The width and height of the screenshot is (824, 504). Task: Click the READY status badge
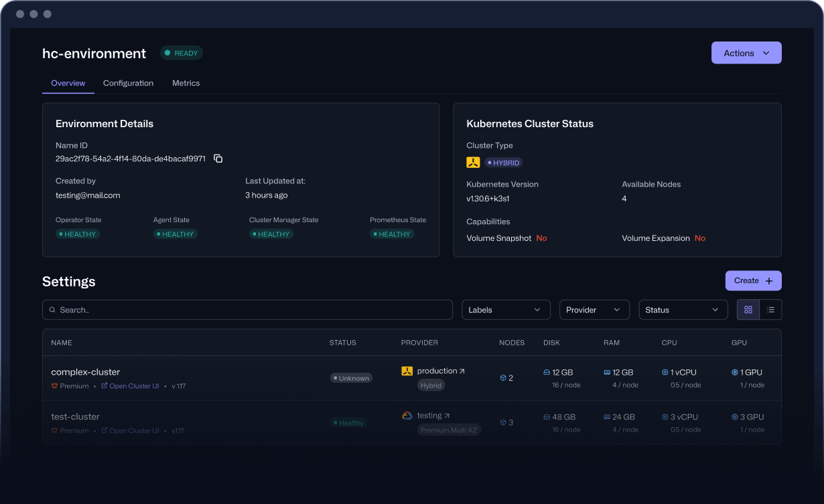point(182,53)
